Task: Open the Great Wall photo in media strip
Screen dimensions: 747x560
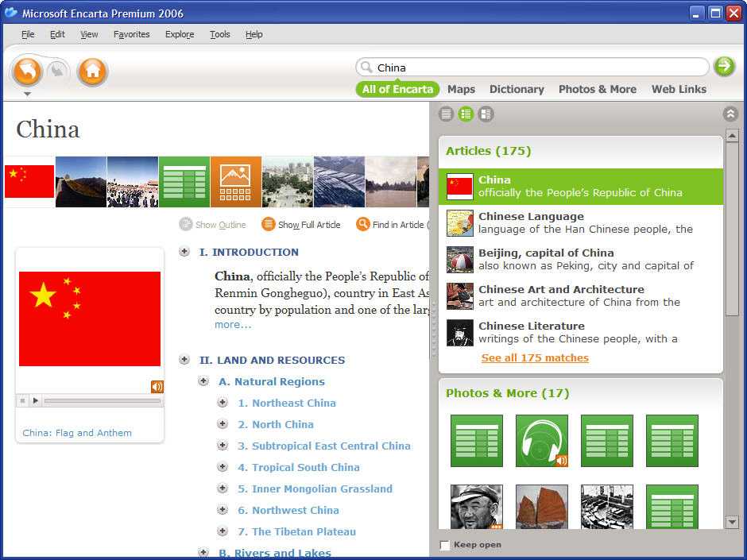Action: (81, 182)
